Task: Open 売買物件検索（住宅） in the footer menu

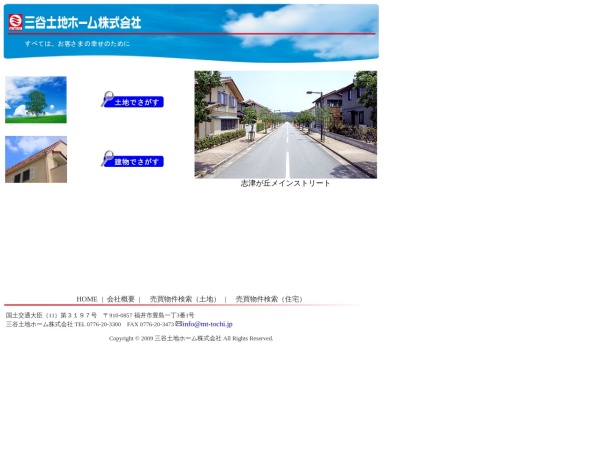Action: [270, 299]
